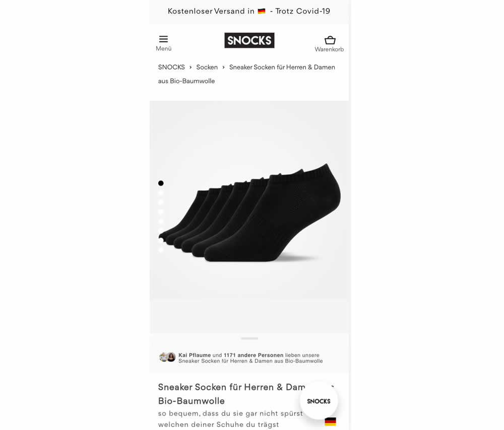Click the customer avatars beside Kai Pflaume
Screen dimensions: 504x430
pos(167,357)
